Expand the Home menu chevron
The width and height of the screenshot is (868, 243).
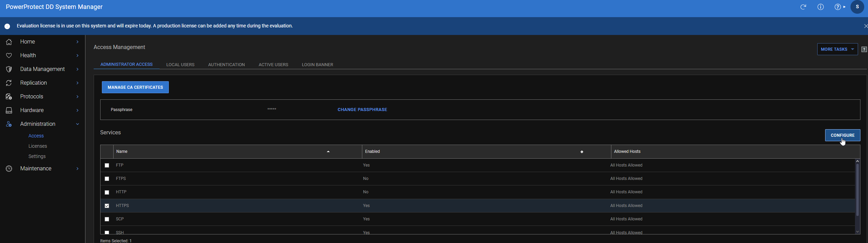click(78, 42)
